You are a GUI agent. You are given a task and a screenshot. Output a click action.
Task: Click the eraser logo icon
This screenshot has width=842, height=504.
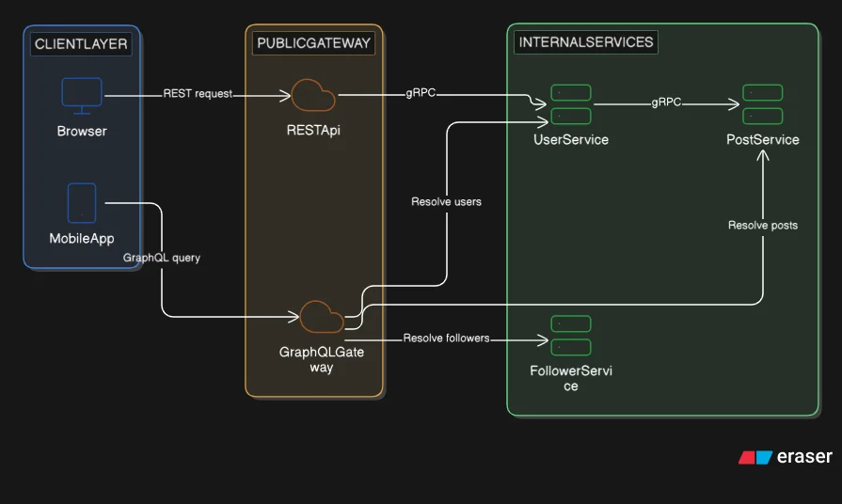[x=755, y=458]
